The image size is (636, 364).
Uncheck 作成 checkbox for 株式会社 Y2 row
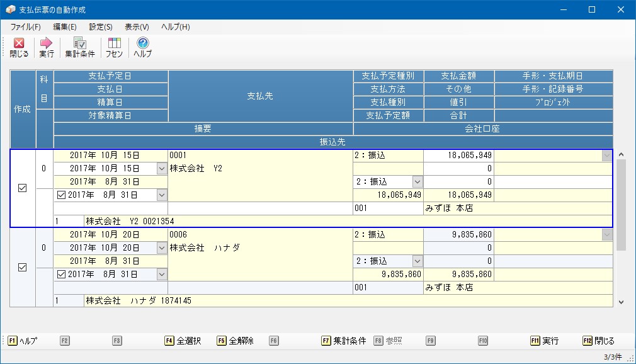click(22, 188)
